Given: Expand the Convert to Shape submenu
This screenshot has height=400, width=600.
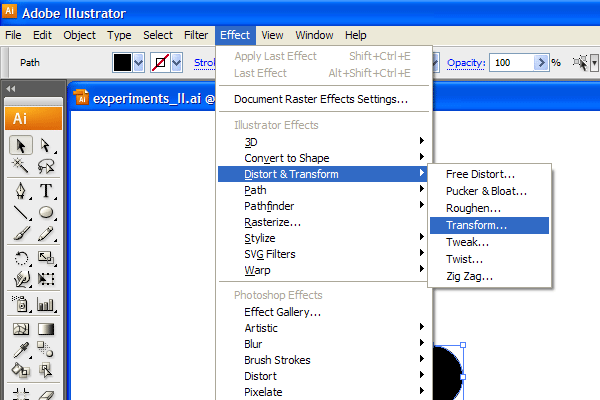Looking at the screenshot, I should [324, 158].
